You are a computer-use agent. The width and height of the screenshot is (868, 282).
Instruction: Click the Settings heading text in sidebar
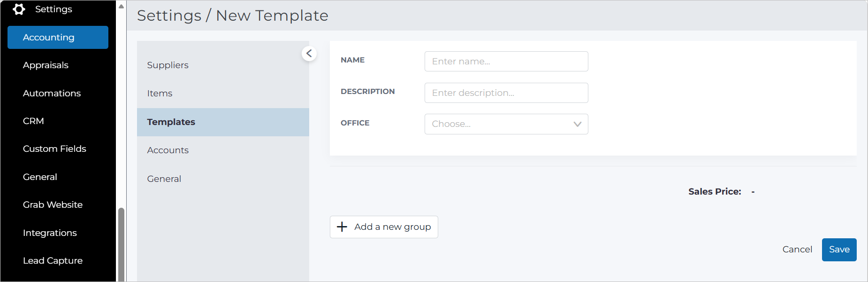pos(53,9)
